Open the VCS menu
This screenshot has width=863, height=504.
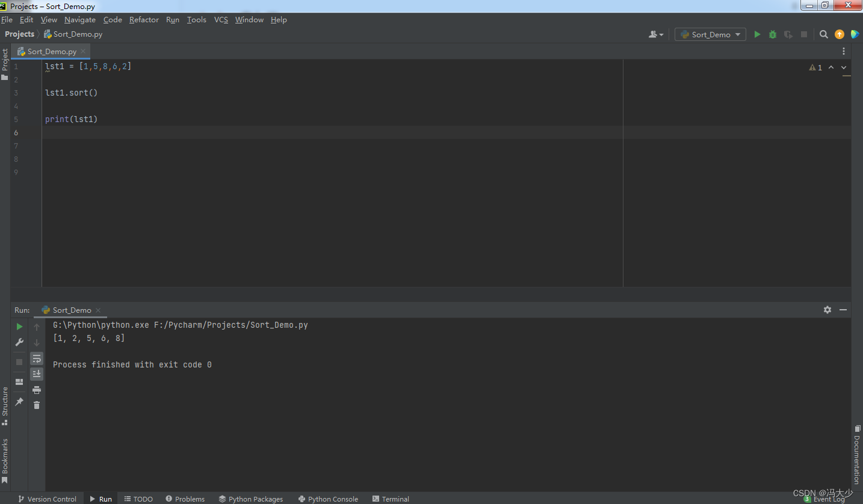(x=221, y=20)
